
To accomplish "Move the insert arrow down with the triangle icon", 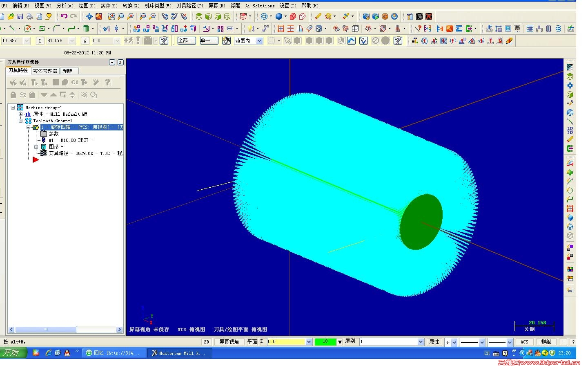I will 44,95.
